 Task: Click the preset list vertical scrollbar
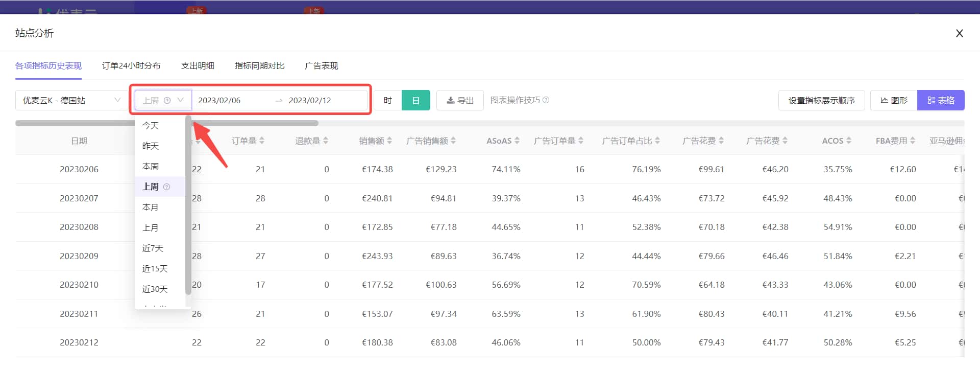click(188, 205)
